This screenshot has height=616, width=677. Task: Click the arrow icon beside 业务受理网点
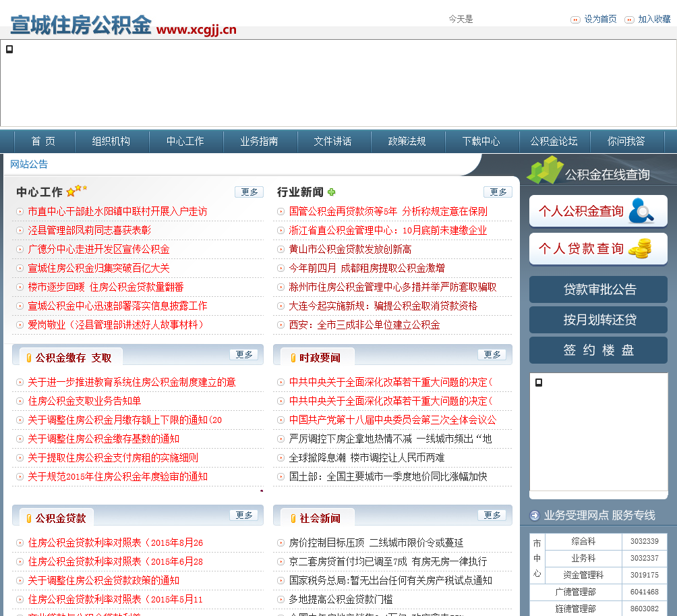(535, 515)
